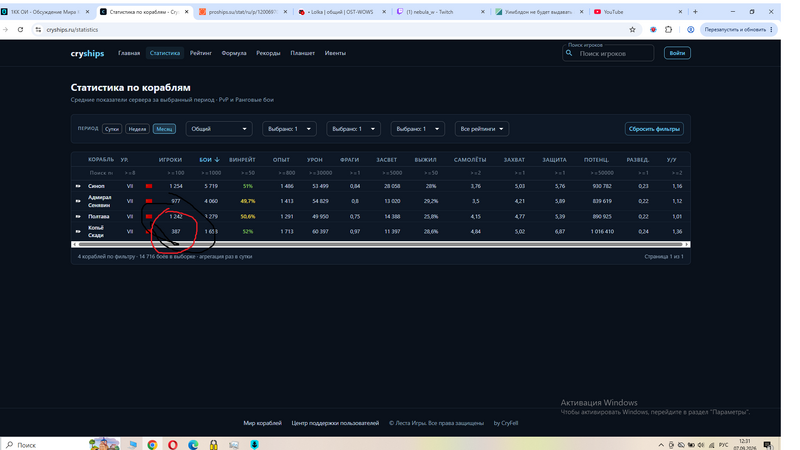This screenshot has height=450, width=800.
Task: Select the Месяц period toggle
Action: (x=164, y=129)
